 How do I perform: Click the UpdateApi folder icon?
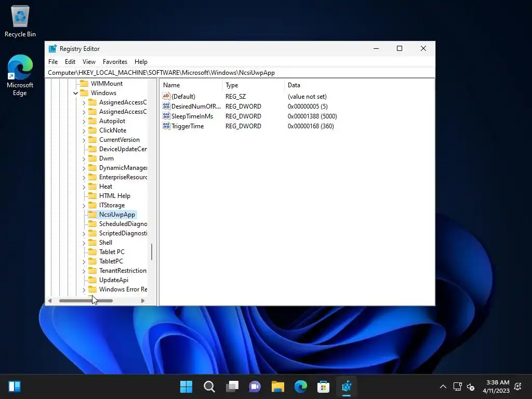click(92, 280)
